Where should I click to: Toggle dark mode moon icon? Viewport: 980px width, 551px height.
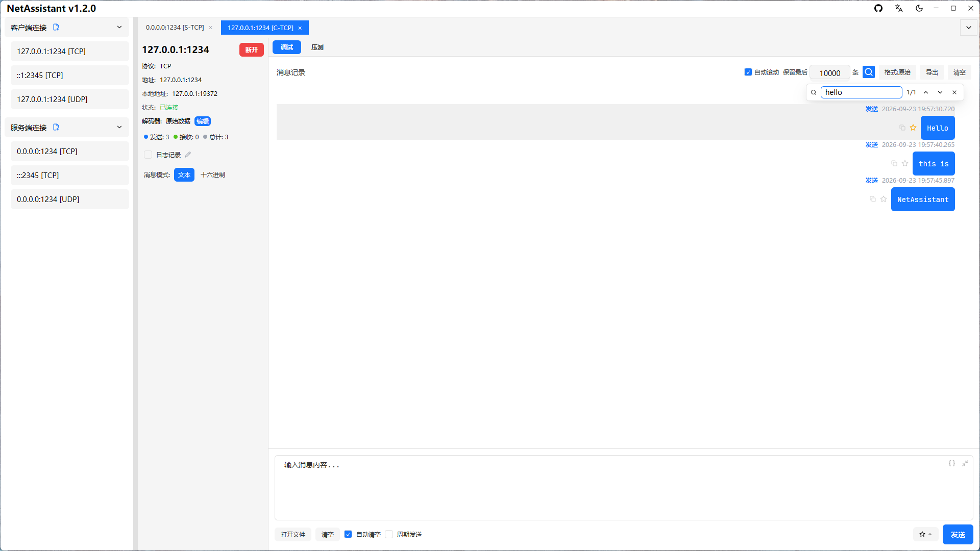919,8
